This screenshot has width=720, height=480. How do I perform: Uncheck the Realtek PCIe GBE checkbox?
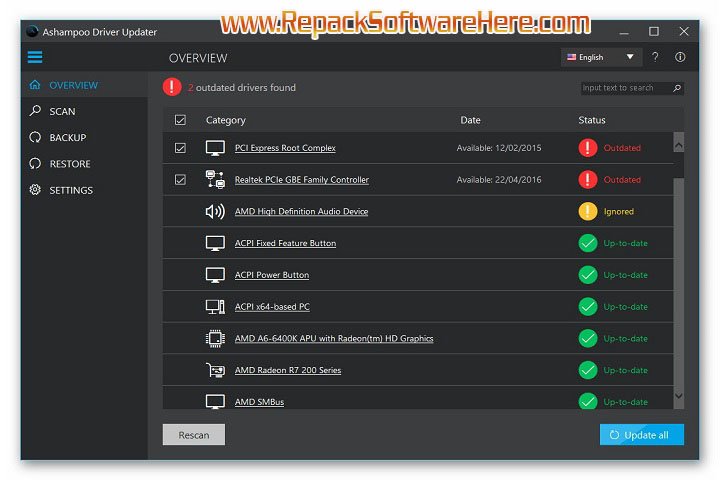click(180, 180)
